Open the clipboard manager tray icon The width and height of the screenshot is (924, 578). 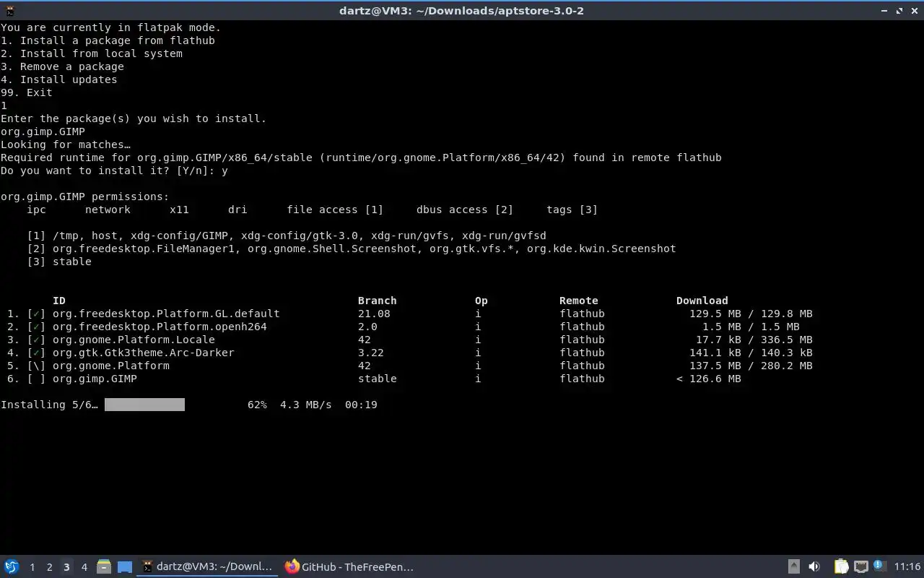841,567
